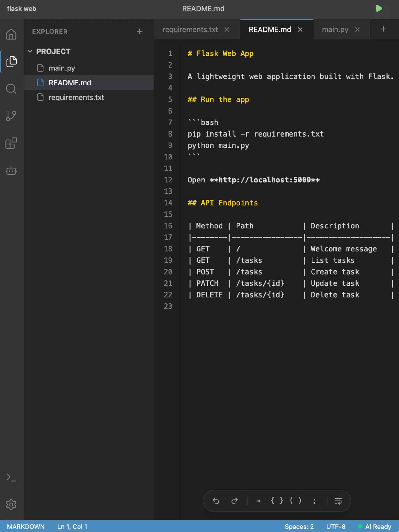Click the POST method table cell
The width and height of the screenshot is (399, 532).
[x=205, y=272]
